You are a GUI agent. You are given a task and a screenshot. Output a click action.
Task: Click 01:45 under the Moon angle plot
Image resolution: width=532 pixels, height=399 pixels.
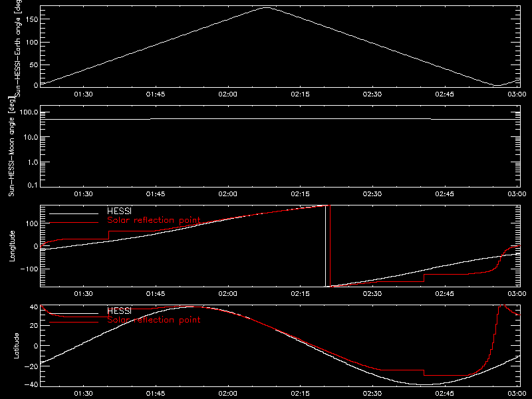[x=156, y=194]
